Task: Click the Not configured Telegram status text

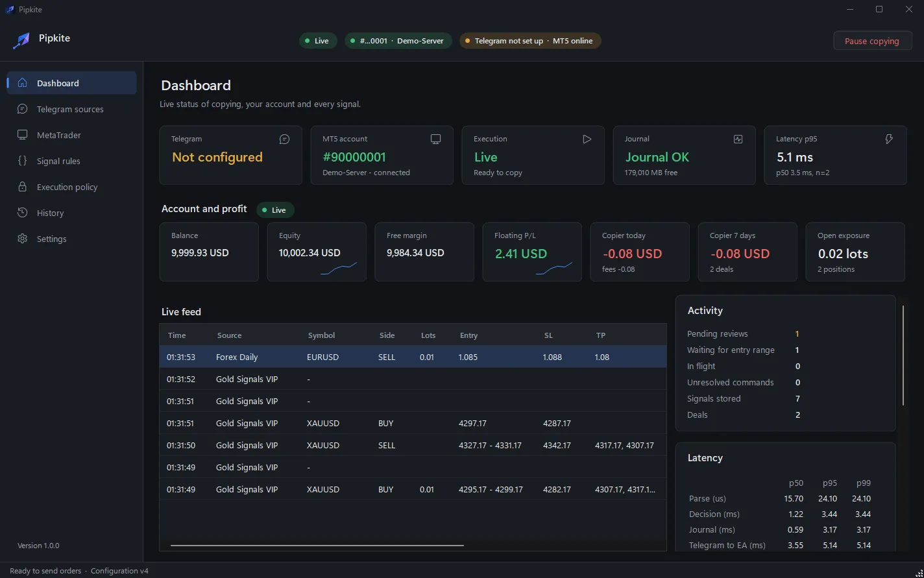Action: tap(217, 157)
